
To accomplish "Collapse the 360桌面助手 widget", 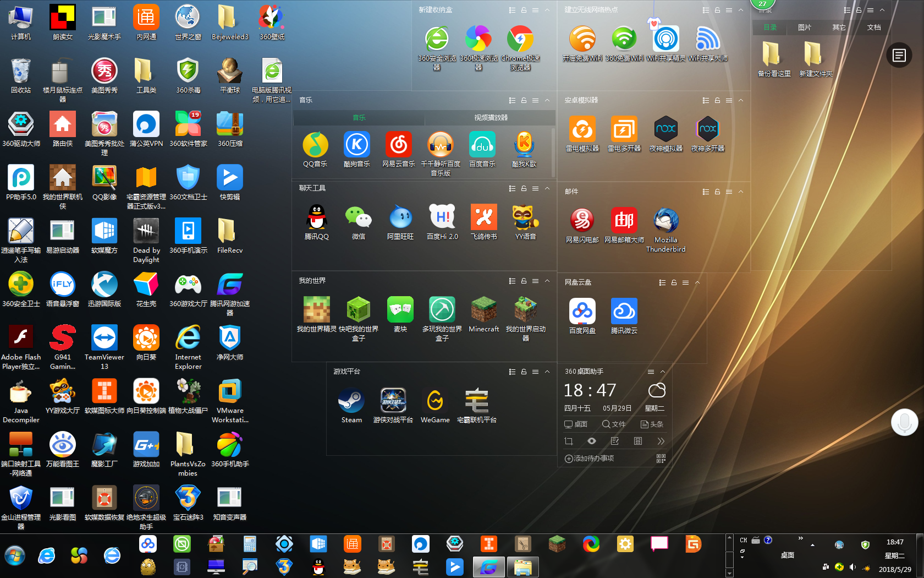I will (663, 372).
